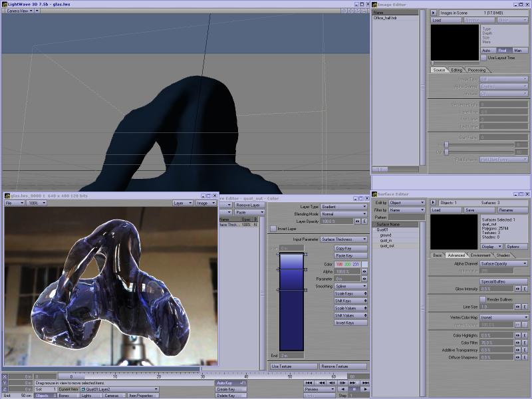Toggle Use Layout Time checkbox

(x=483, y=58)
